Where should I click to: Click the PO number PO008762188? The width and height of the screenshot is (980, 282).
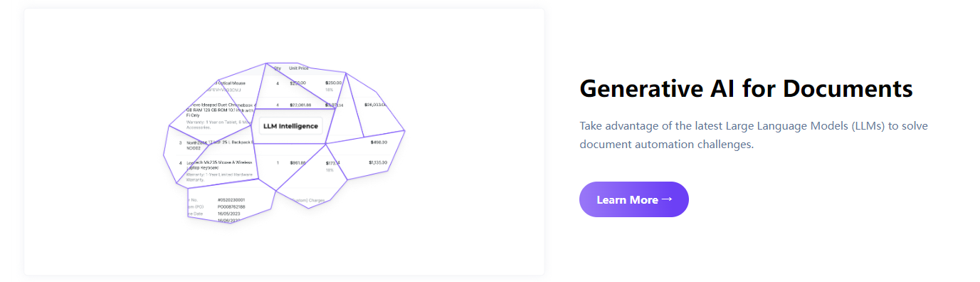[x=232, y=207]
